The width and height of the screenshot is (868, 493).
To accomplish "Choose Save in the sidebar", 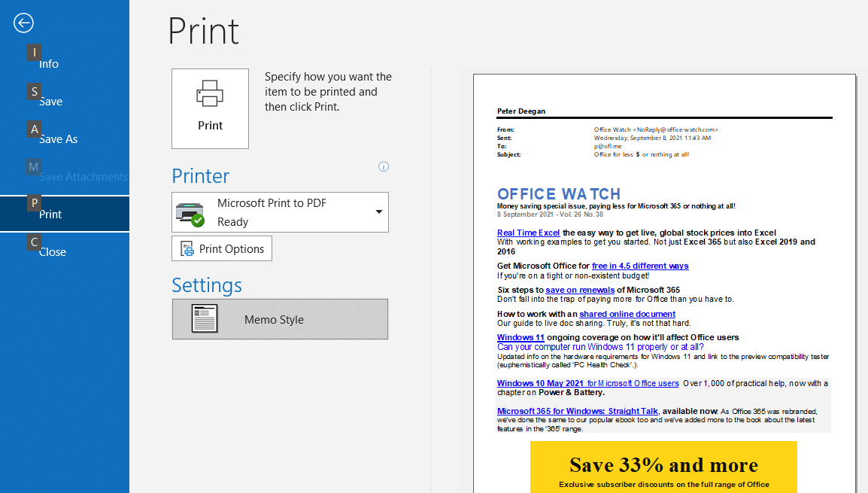I will tap(50, 102).
